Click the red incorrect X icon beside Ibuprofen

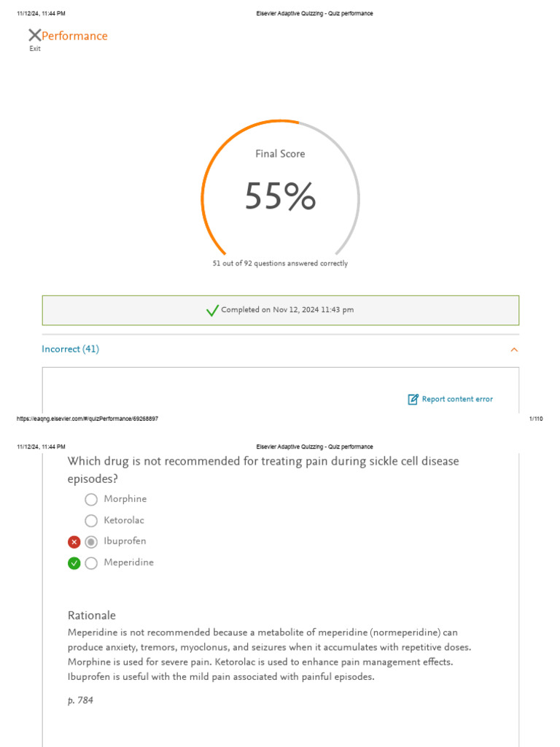[x=74, y=542]
